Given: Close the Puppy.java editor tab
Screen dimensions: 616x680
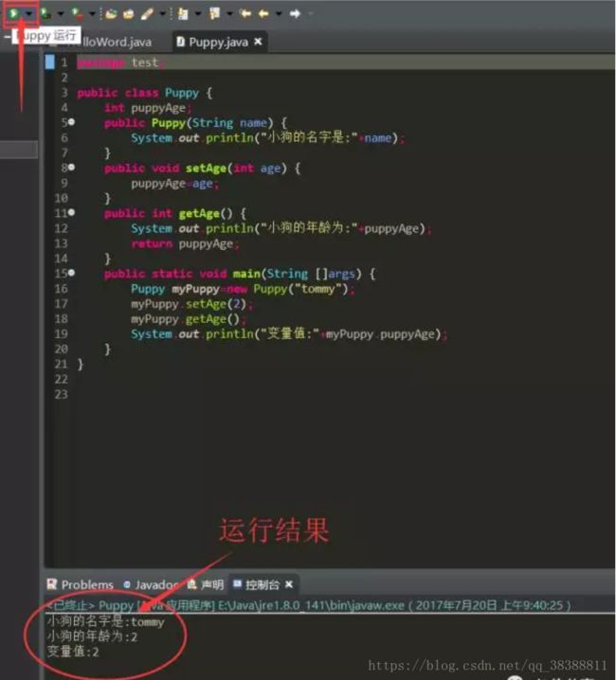Looking at the screenshot, I should 258,42.
